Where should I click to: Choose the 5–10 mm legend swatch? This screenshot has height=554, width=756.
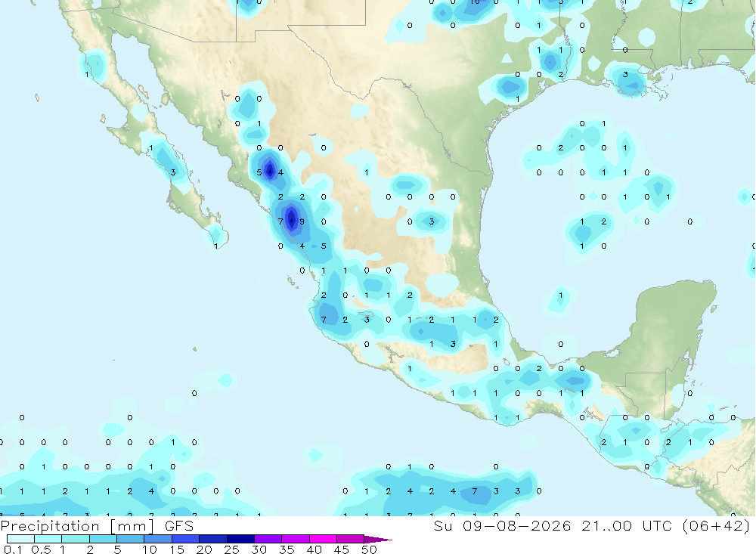131,539
